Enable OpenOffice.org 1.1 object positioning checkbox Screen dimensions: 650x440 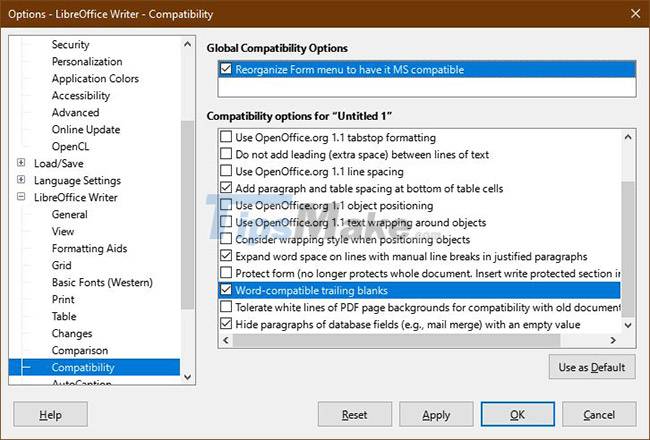point(226,205)
